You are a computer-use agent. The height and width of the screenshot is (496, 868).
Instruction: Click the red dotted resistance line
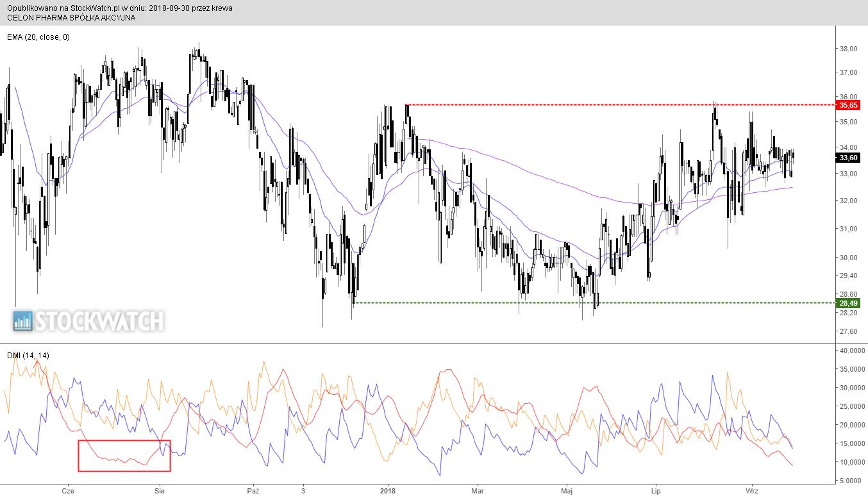[x=621, y=104]
